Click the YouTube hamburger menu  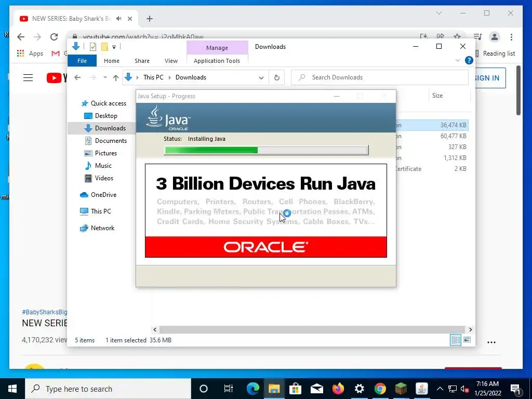28,78
